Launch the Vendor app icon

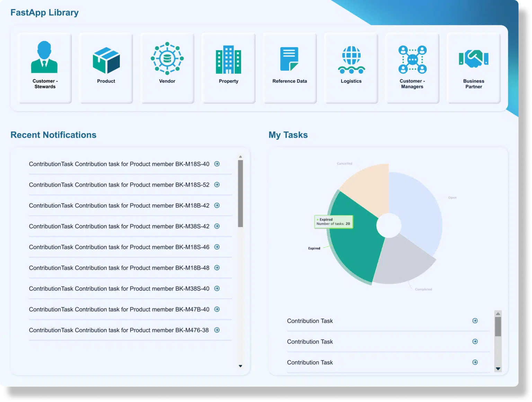click(167, 58)
